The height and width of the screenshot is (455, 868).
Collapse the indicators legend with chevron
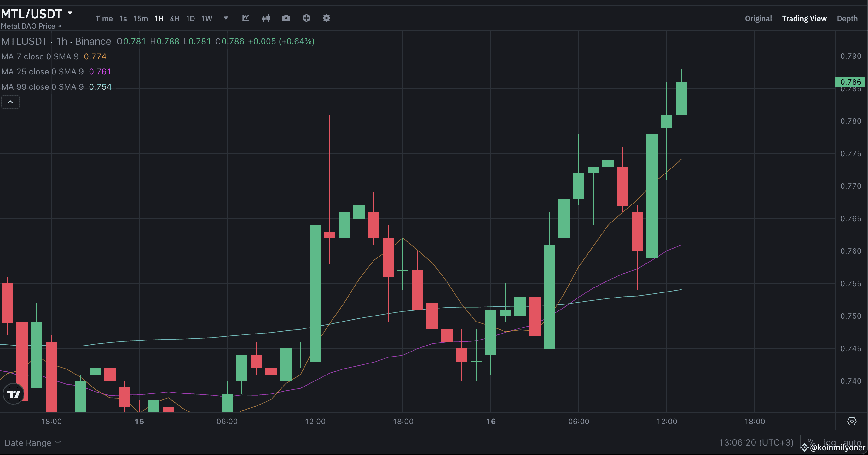pos(10,102)
